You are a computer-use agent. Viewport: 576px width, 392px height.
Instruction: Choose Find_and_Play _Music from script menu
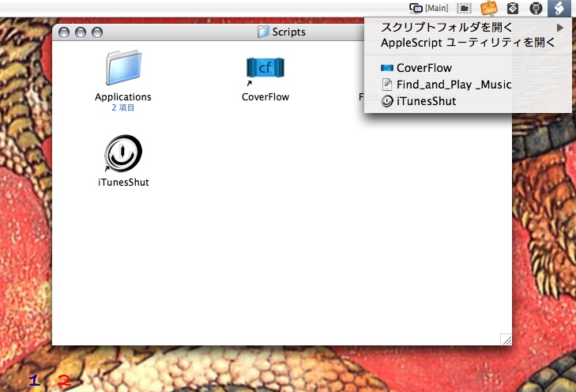click(x=468, y=85)
